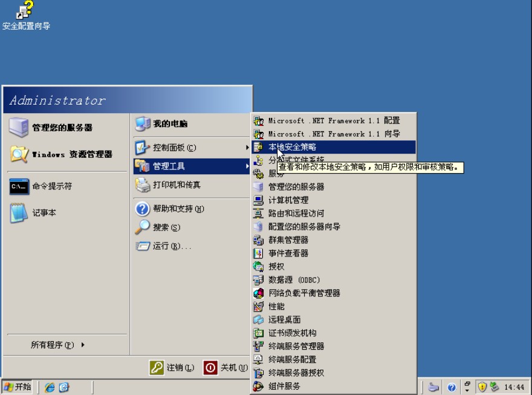
Task: Expand 所有程序 arrow
Action: 83,345
